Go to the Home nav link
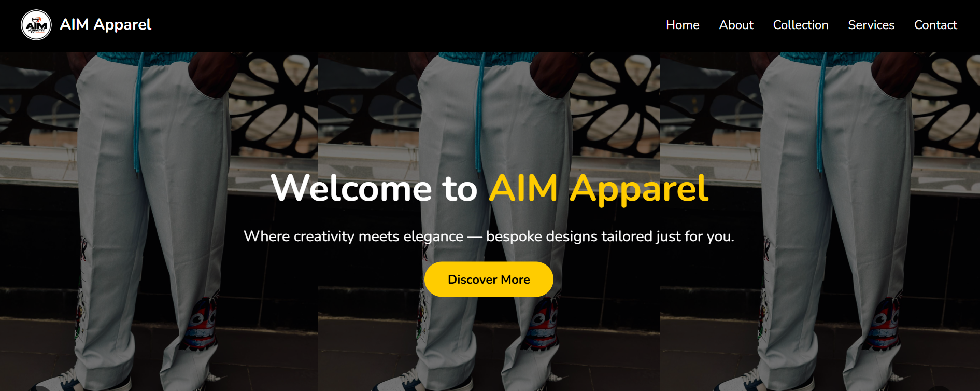The image size is (980, 391). pos(683,25)
